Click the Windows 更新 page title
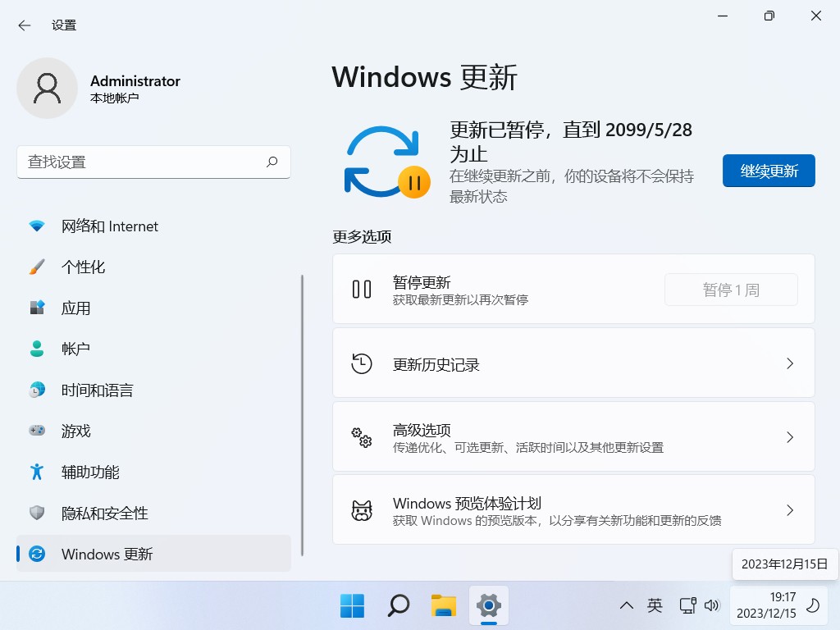 [x=424, y=77]
